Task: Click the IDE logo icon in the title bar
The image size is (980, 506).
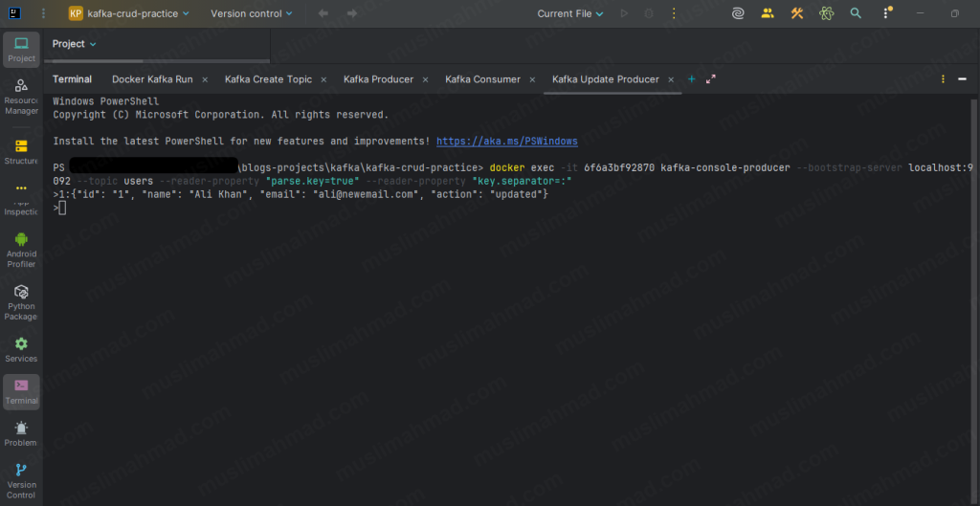Action: (x=13, y=13)
